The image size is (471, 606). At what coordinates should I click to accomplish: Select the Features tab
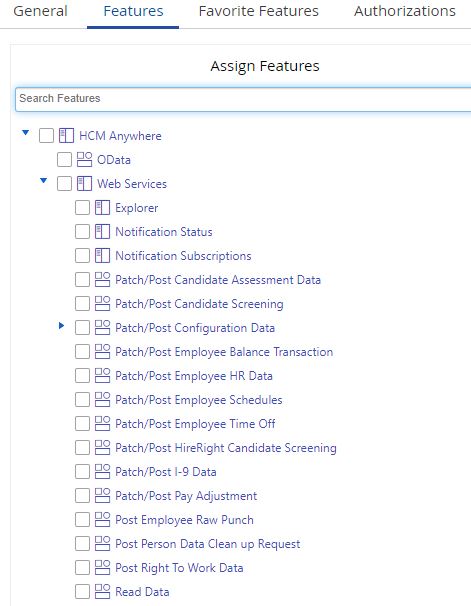point(133,11)
